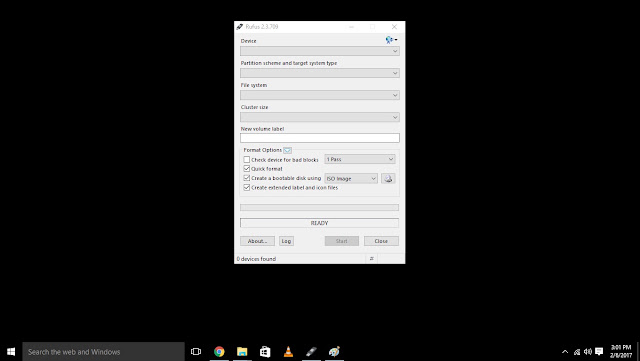Toggle advanced Format Options arrow icon
Screen dimensions: 640x361
[x=287, y=150]
